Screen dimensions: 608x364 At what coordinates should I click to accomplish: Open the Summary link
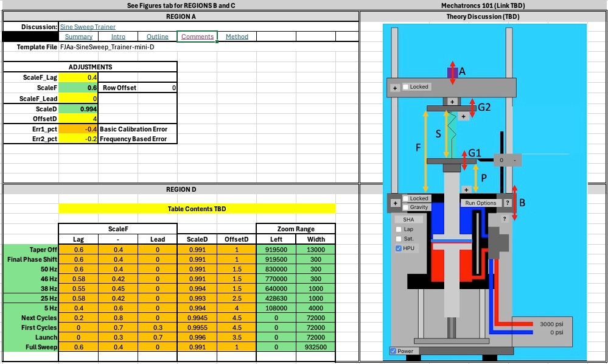pyautogui.click(x=79, y=37)
